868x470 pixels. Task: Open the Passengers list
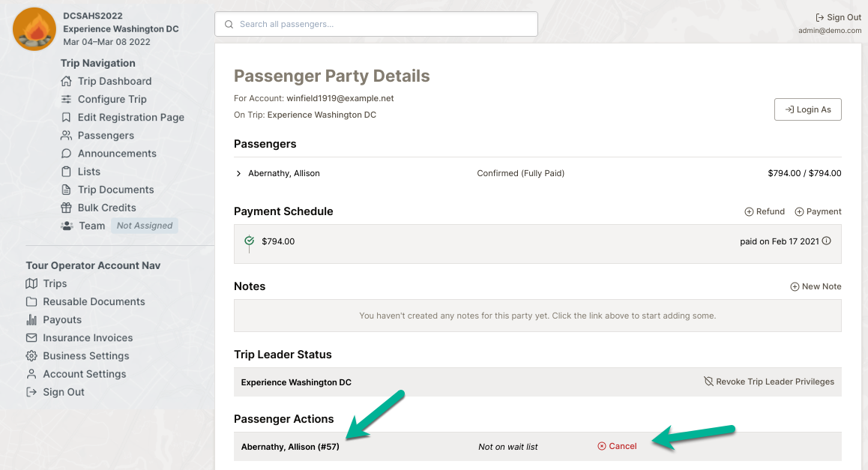click(x=106, y=135)
